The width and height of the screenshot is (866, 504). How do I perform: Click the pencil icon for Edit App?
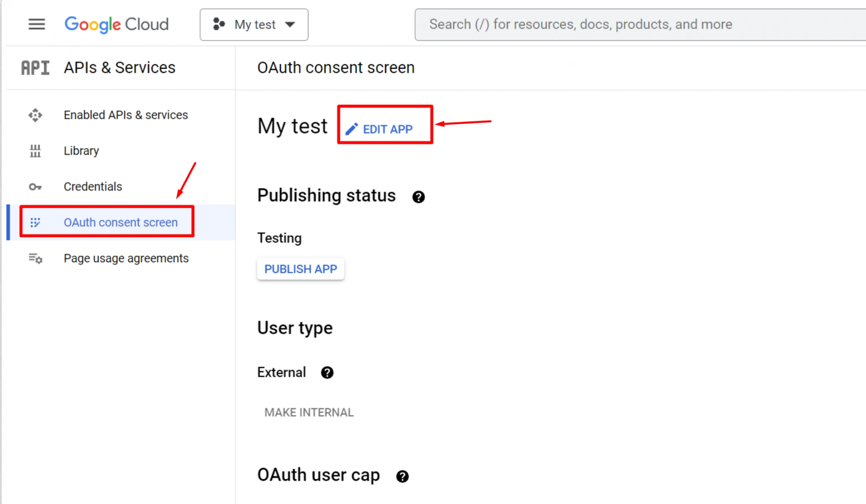point(352,129)
